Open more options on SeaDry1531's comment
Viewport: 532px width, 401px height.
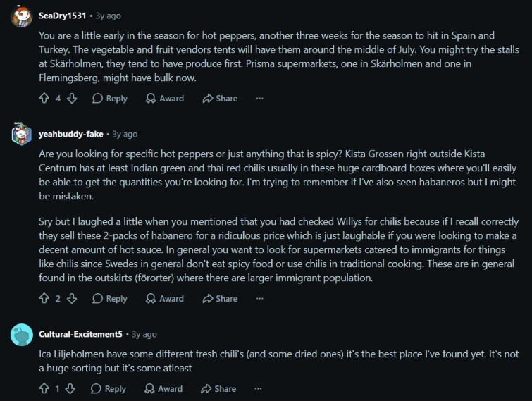coord(259,99)
